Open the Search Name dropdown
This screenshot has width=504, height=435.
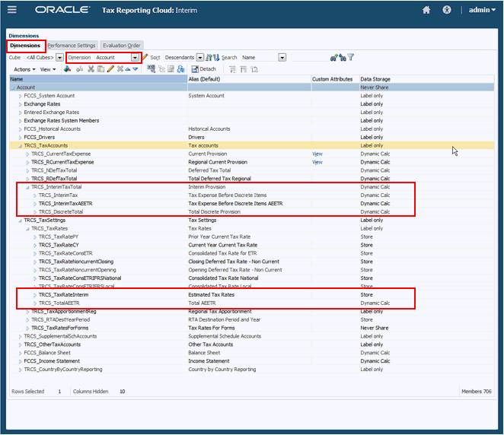(282, 58)
